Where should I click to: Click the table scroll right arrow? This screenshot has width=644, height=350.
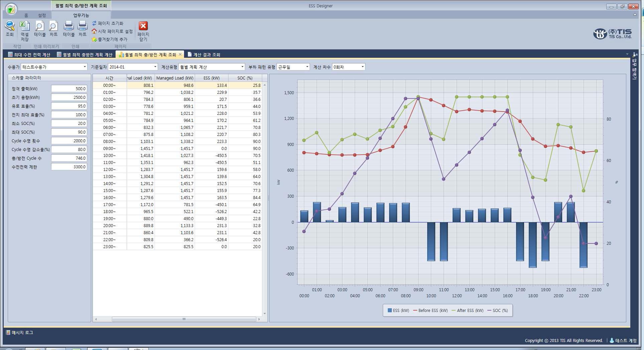point(259,319)
